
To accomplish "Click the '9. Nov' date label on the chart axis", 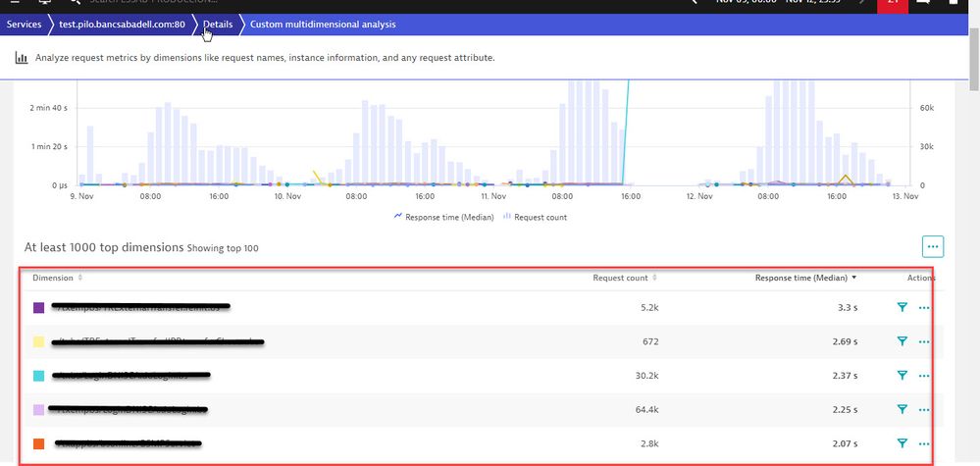I will click(x=80, y=196).
